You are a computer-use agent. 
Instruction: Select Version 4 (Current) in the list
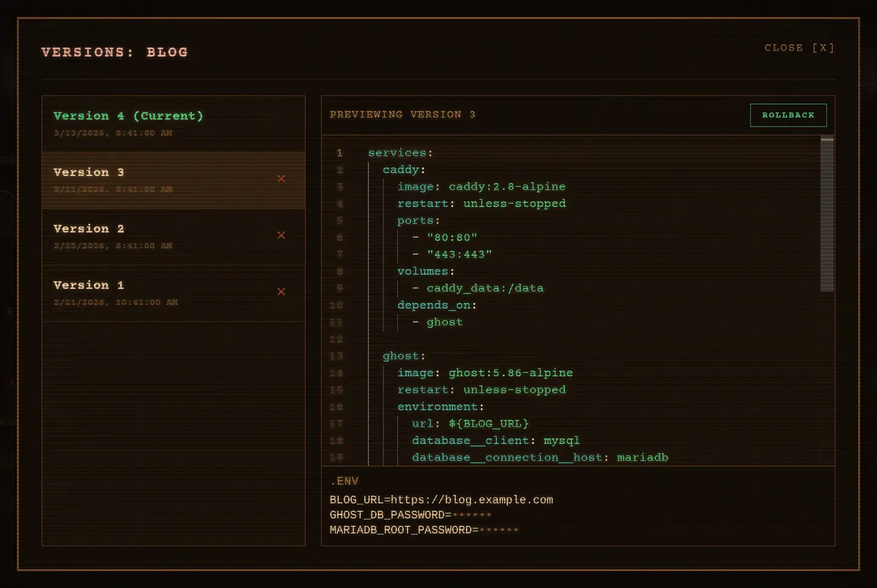[x=174, y=124]
